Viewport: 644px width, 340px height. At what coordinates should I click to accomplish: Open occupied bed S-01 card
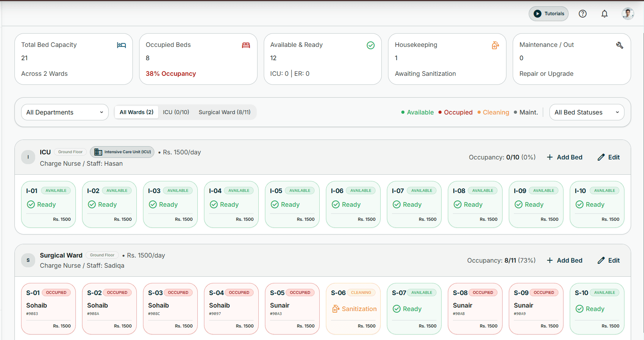48,309
